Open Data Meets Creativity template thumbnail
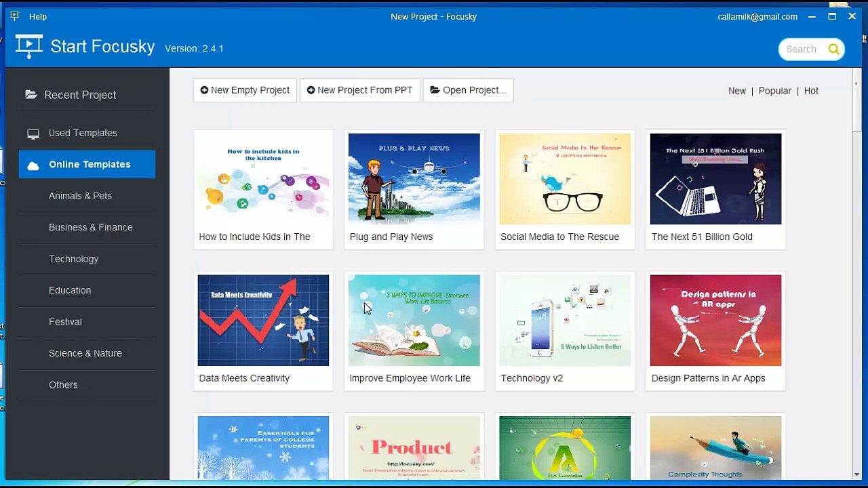This screenshot has width=868, height=488. 263,321
